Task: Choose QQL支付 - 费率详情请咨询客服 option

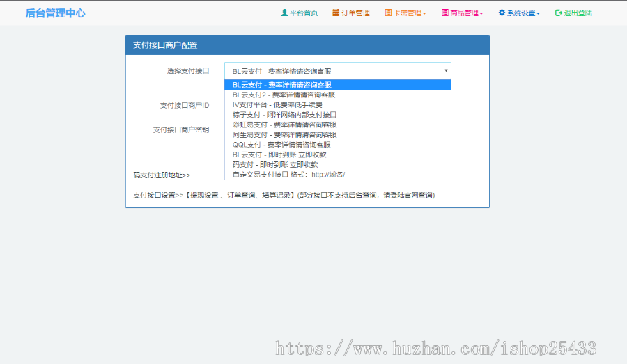Action: point(337,145)
